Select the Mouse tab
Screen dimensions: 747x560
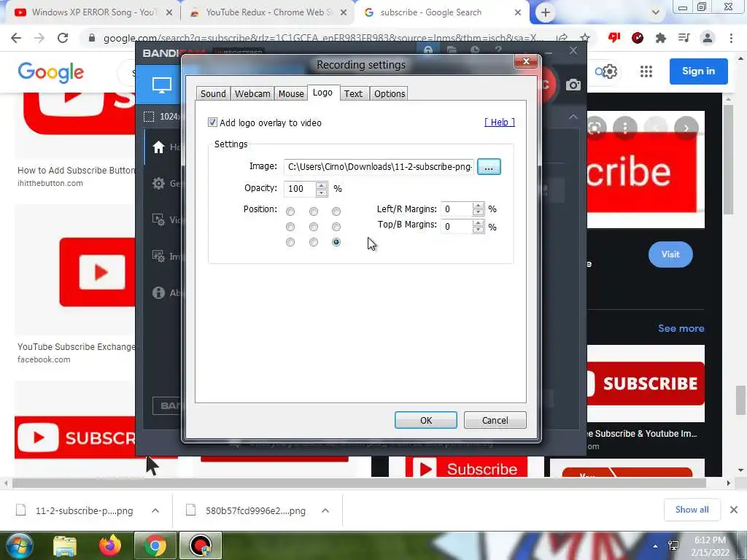click(291, 94)
